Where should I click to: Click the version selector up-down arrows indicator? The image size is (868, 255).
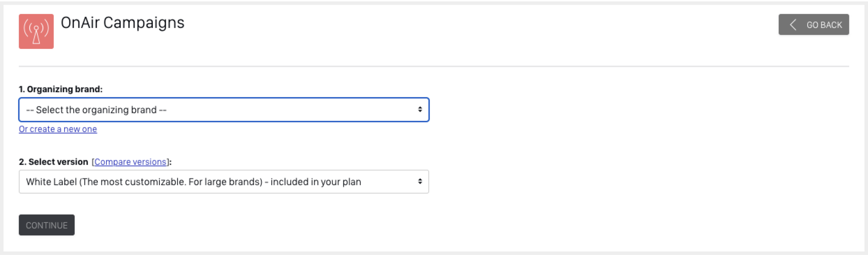(x=420, y=182)
